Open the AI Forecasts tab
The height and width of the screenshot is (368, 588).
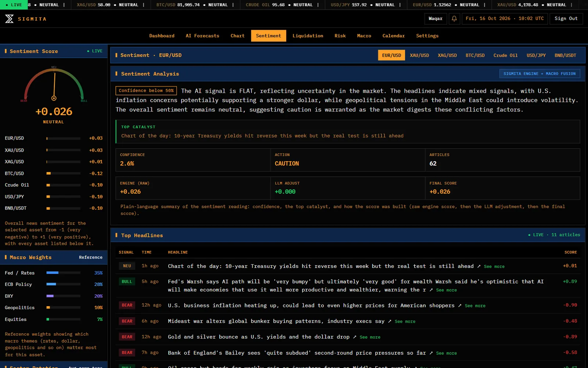point(202,36)
